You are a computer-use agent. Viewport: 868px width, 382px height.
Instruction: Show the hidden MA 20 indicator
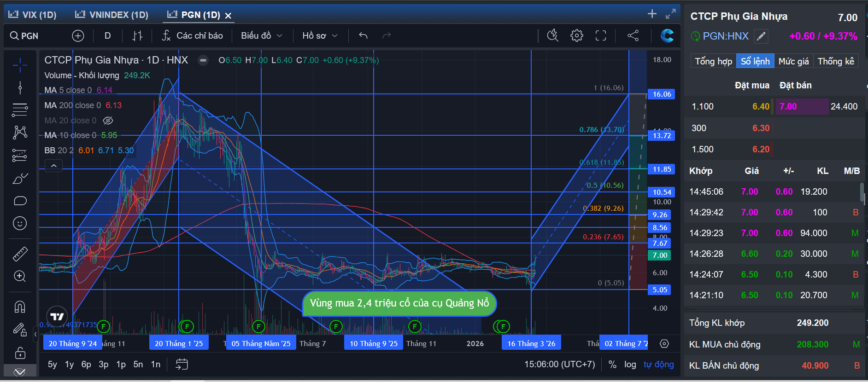[108, 121]
